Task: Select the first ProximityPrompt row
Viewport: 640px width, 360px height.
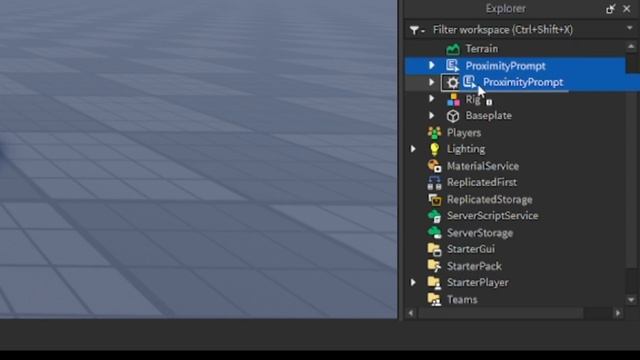Action: [x=515, y=66]
